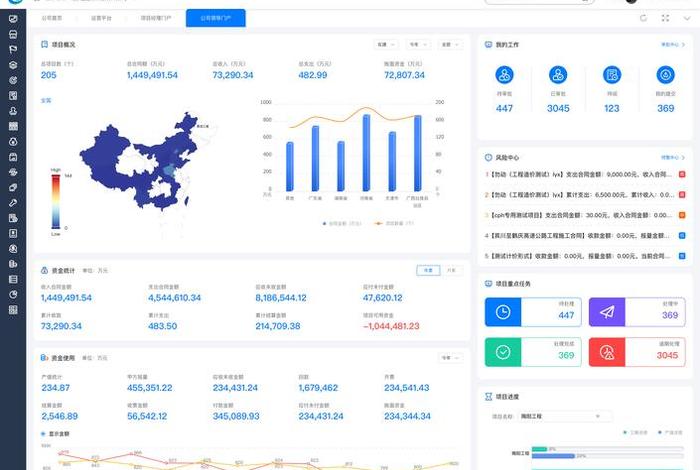The width and height of the screenshot is (700, 470).
Task: Click the High-Low color scale beside the map
Action: (56, 202)
